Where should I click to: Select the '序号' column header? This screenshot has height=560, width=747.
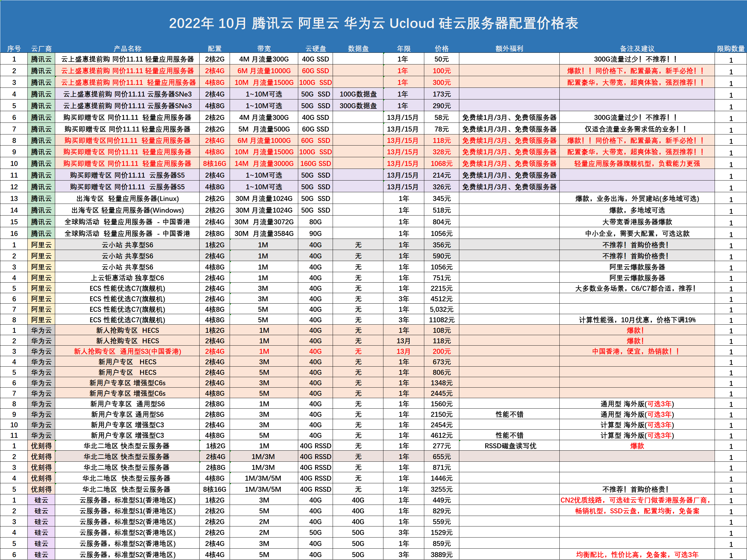14,49
